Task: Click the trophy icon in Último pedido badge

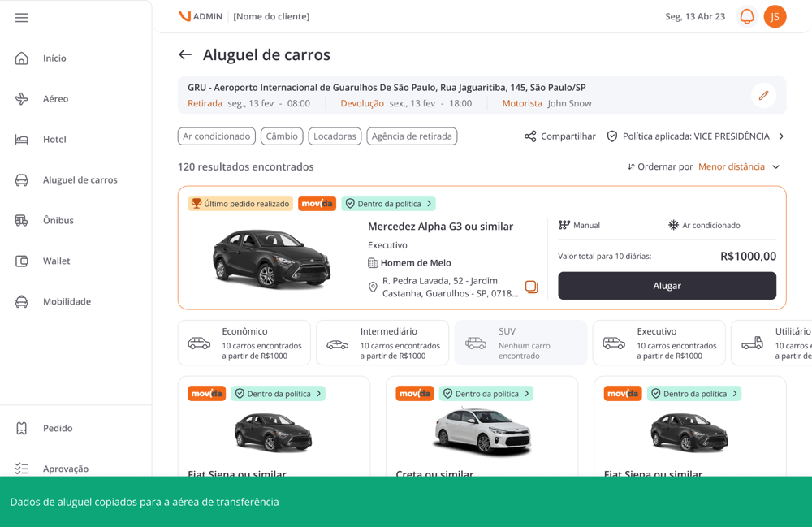Action: [197, 204]
